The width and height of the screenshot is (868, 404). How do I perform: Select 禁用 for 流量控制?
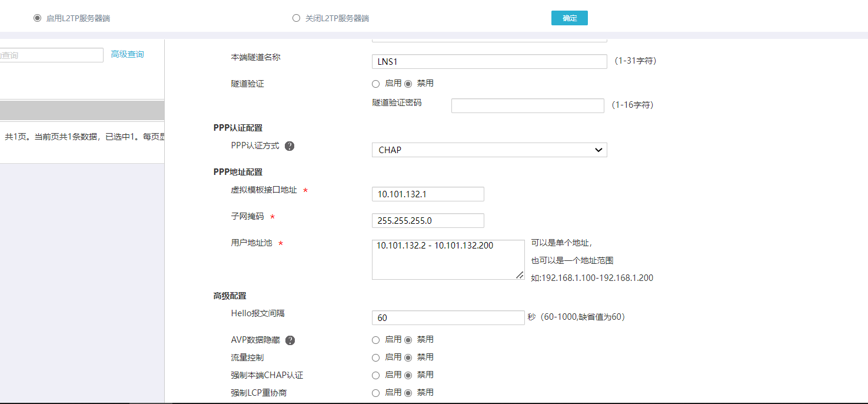[408, 357]
